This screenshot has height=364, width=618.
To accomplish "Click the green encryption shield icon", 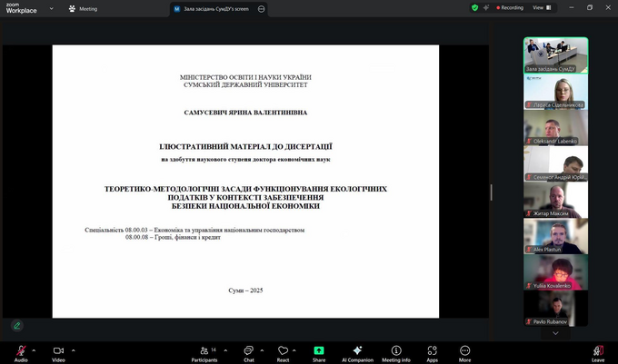I will tap(474, 7).
